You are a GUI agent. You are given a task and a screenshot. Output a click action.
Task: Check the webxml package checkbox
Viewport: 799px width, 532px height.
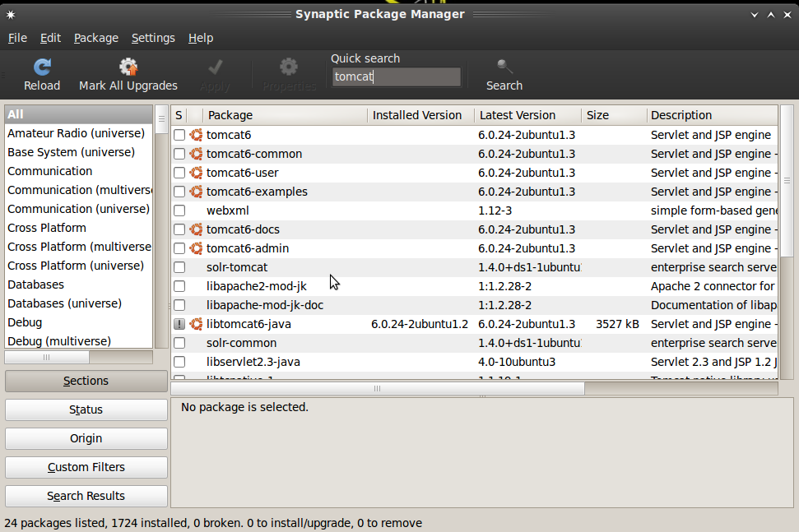(x=179, y=210)
